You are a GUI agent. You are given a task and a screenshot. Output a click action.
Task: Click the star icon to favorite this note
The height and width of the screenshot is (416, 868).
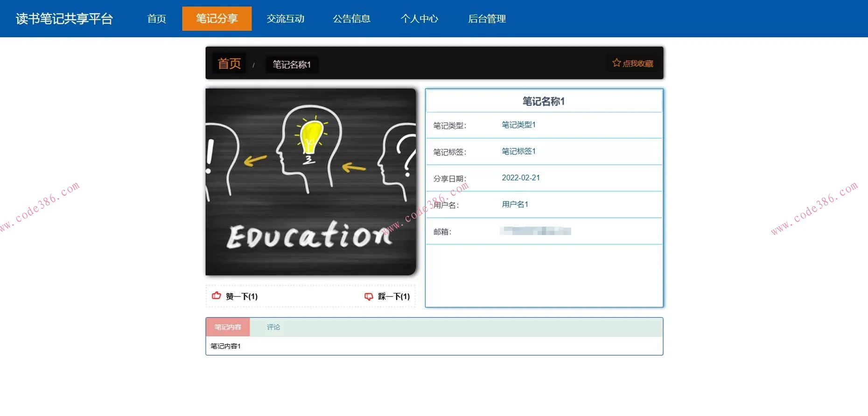(x=616, y=63)
